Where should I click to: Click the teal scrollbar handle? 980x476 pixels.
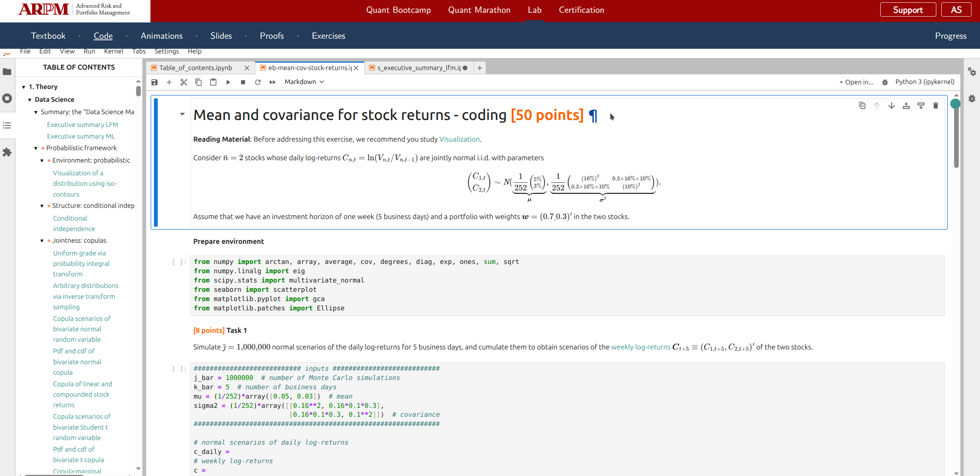[955, 104]
